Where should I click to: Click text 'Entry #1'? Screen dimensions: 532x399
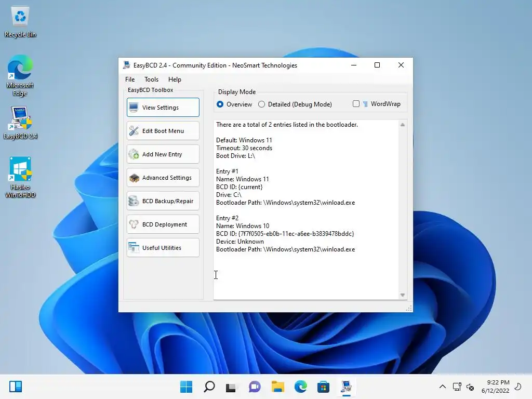click(227, 171)
